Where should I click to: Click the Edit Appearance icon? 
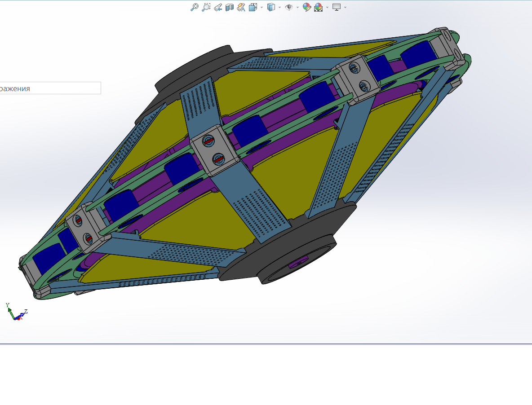[x=307, y=7]
